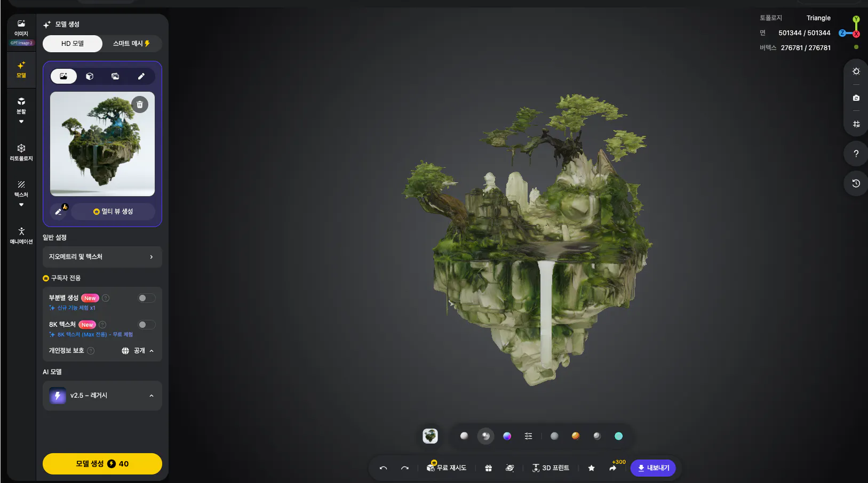
Task: Select the image-to-3D input mode icon
Action: coord(63,76)
